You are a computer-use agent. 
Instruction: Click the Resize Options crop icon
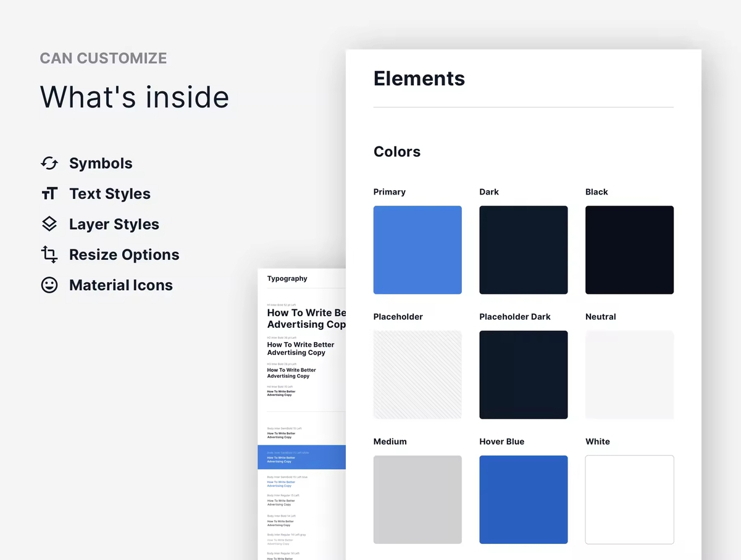[49, 254]
